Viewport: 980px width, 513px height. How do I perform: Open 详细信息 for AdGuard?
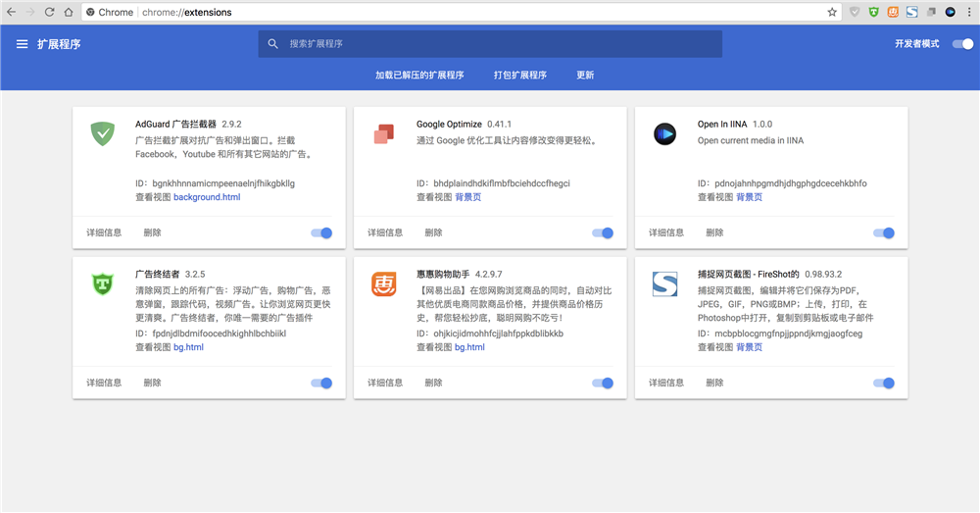(104, 232)
